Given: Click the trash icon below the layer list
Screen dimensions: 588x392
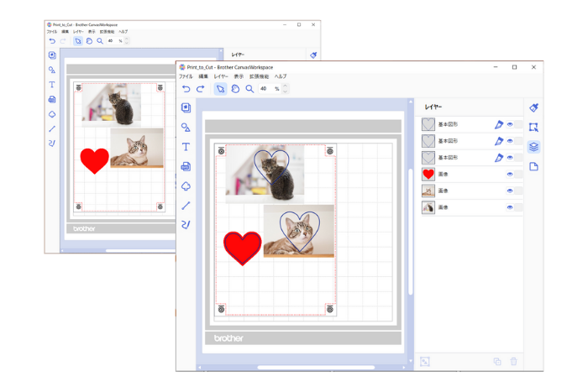Looking at the screenshot, I should point(514,361).
